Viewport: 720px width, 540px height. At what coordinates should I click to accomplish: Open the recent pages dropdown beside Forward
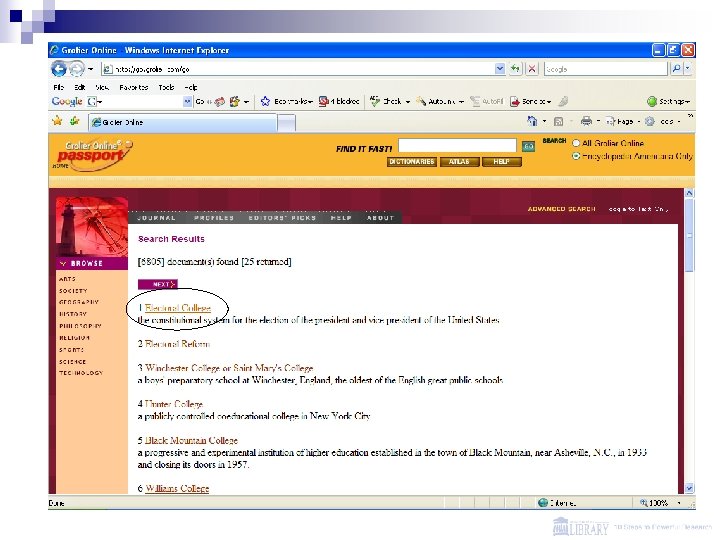click(90, 69)
